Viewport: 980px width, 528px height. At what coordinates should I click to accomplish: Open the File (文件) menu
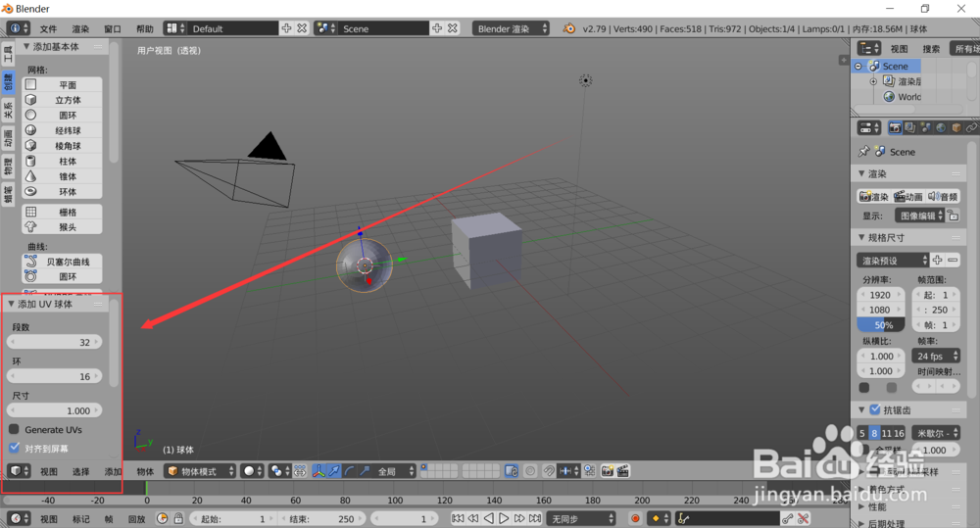(x=48, y=29)
